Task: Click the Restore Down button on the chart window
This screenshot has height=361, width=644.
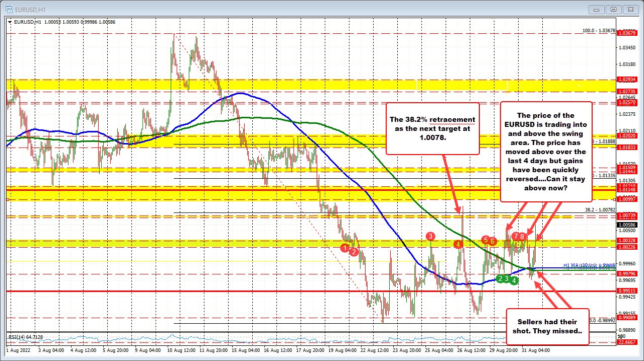Action: (613, 9)
